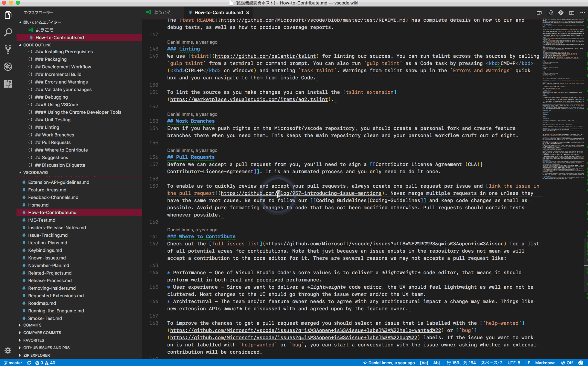Image resolution: width=588 pixels, height=366 pixels.
Task: Collapse the VSCODE.WIKI folder section
Action: 20,173
